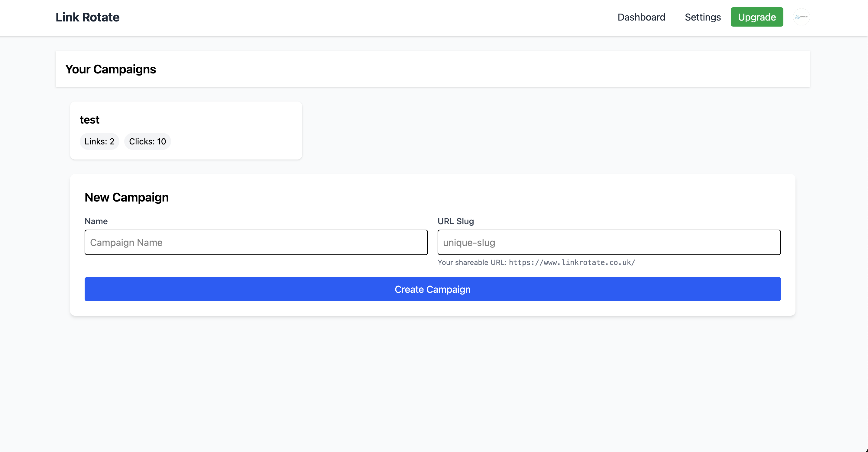The height and width of the screenshot is (452, 868).
Task: Open the test campaign title
Action: [x=89, y=120]
